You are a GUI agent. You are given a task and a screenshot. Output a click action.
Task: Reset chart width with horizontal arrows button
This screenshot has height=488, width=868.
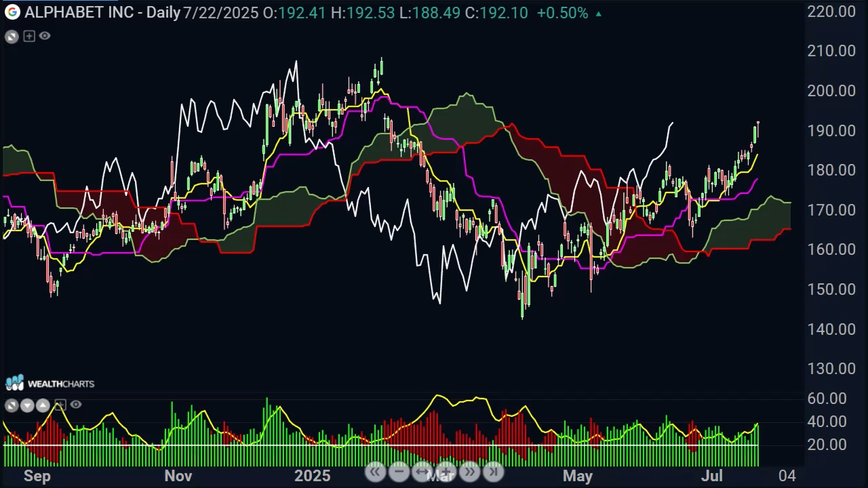click(x=422, y=472)
